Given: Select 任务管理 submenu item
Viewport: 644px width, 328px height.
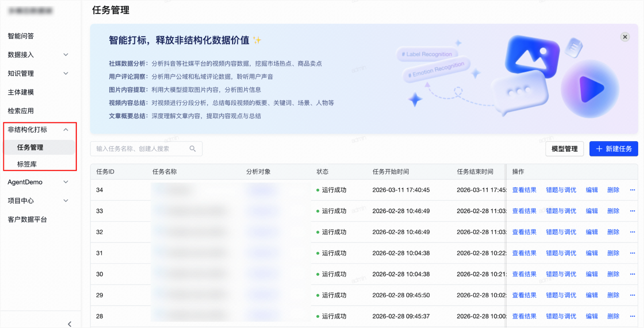Looking at the screenshot, I should [39, 147].
